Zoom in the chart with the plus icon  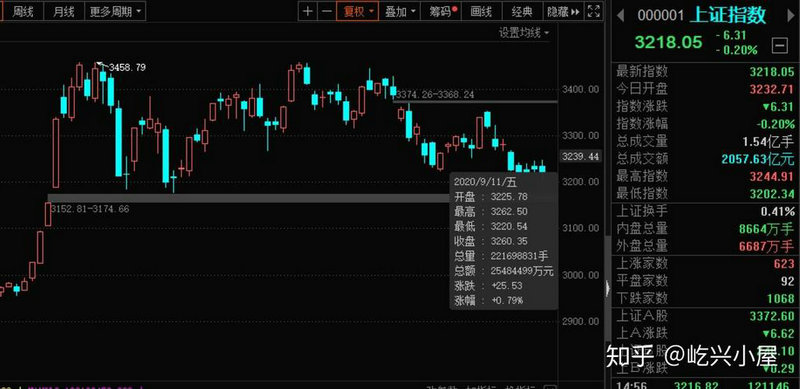click(307, 11)
